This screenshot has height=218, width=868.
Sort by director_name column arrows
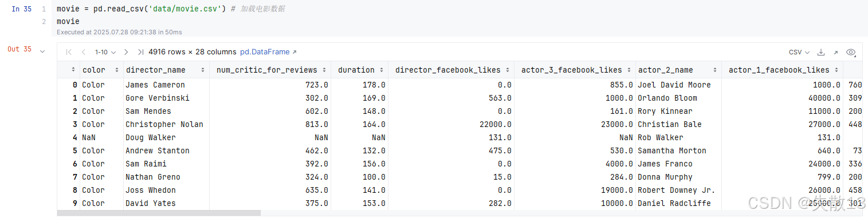[203, 70]
